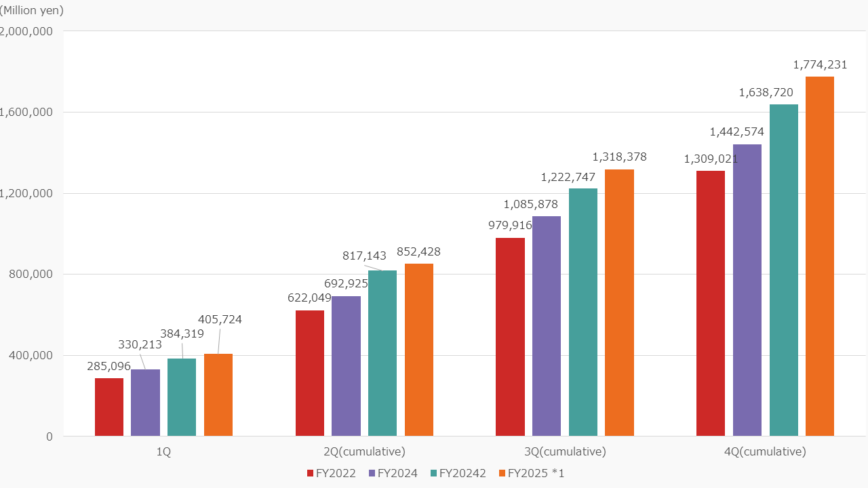Expand details for the 3Q(cumulative) group
The height and width of the screenshot is (488, 868).
tap(564, 451)
